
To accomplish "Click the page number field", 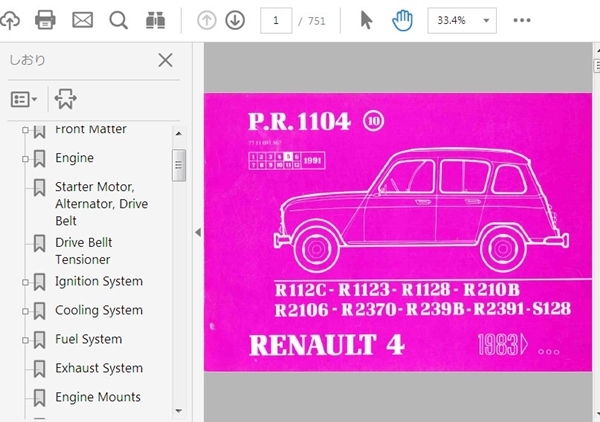I will 276,20.
